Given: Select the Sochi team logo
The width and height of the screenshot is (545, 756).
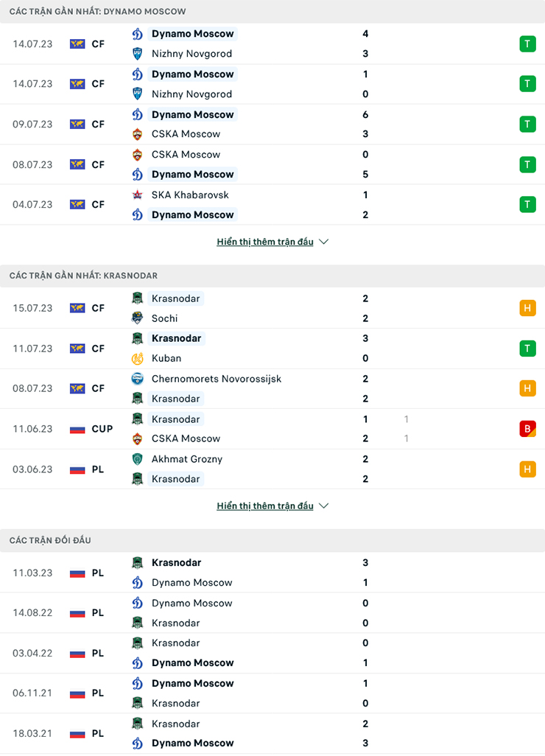Looking at the screenshot, I should [137, 318].
